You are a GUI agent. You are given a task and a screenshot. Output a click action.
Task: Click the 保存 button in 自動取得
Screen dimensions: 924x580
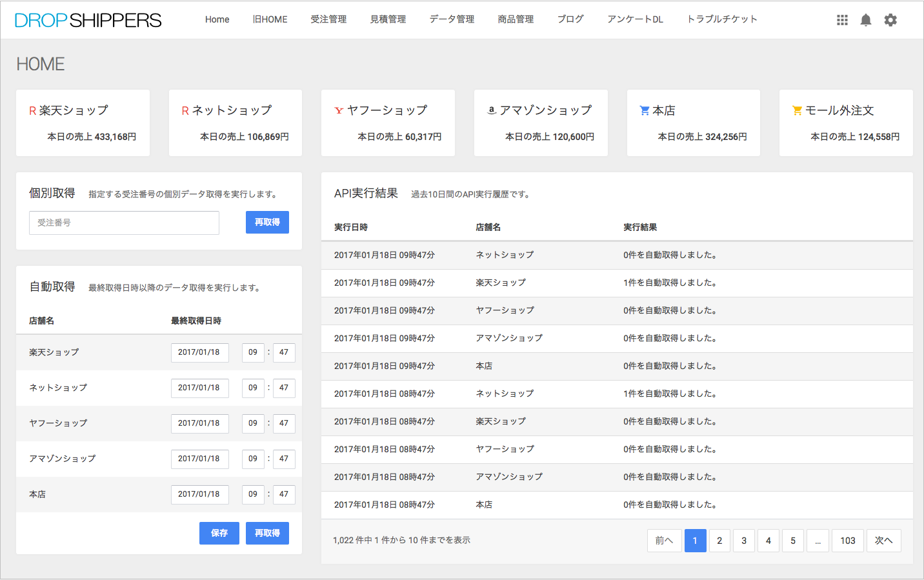pos(219,534)
